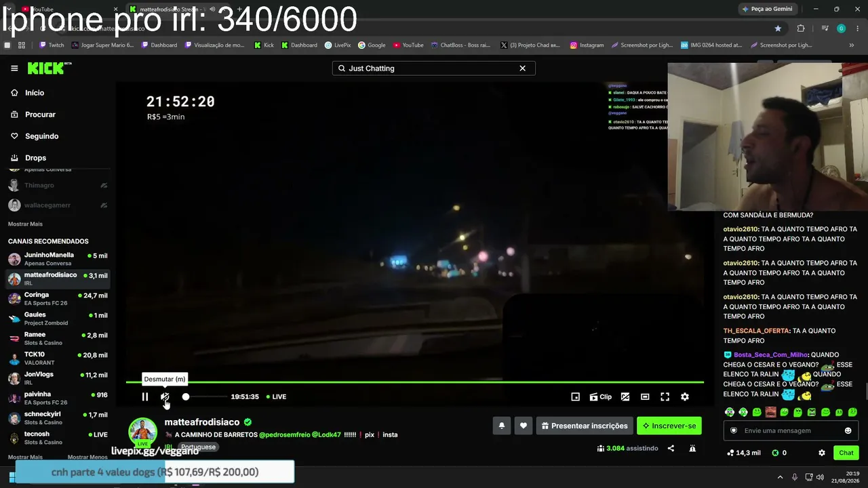Click the Inscrever-se subscribe button
The width and height of the screenshot is (868, 488).
click(x=669, y=426)
